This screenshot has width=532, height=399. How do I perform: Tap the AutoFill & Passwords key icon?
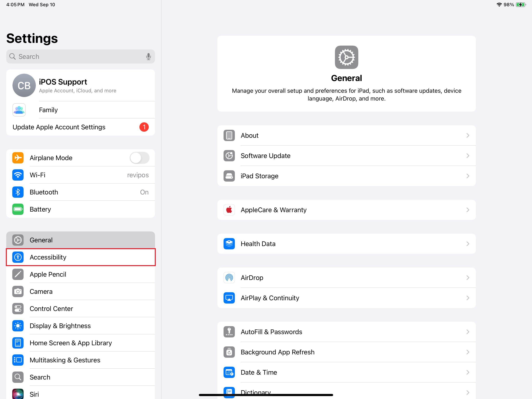tap(229, 332)
